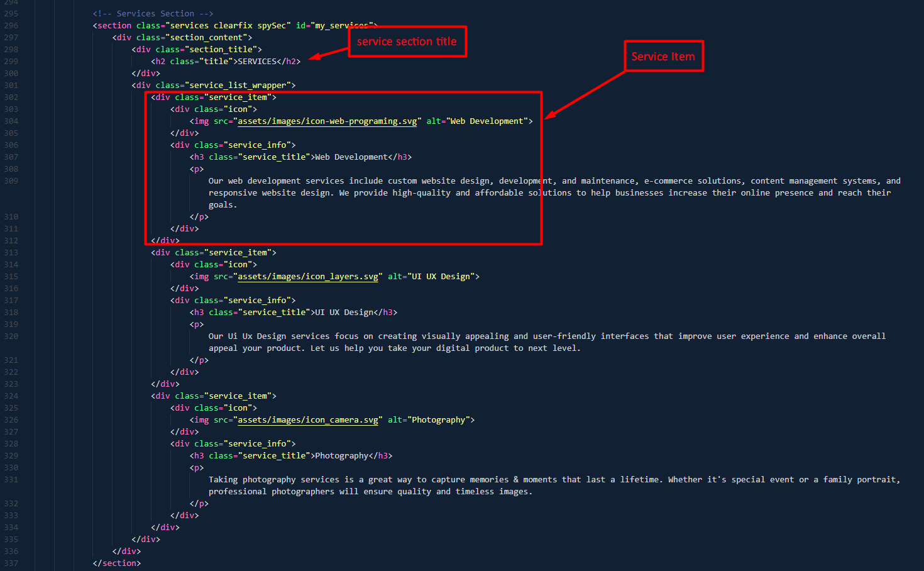Viewport: 924px width, 571px height.
Task: Click the "professional photographers will ensure" line
Action: (x=371, y=491)
